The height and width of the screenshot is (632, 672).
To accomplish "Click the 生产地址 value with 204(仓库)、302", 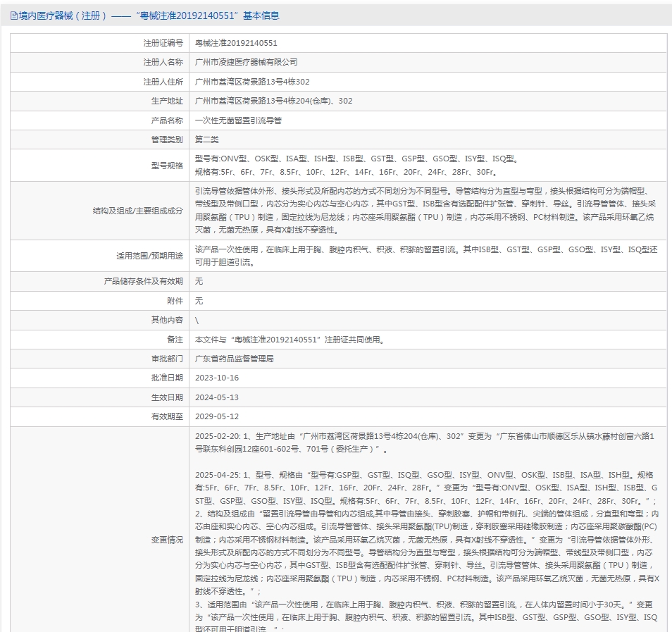I will 273,101.
